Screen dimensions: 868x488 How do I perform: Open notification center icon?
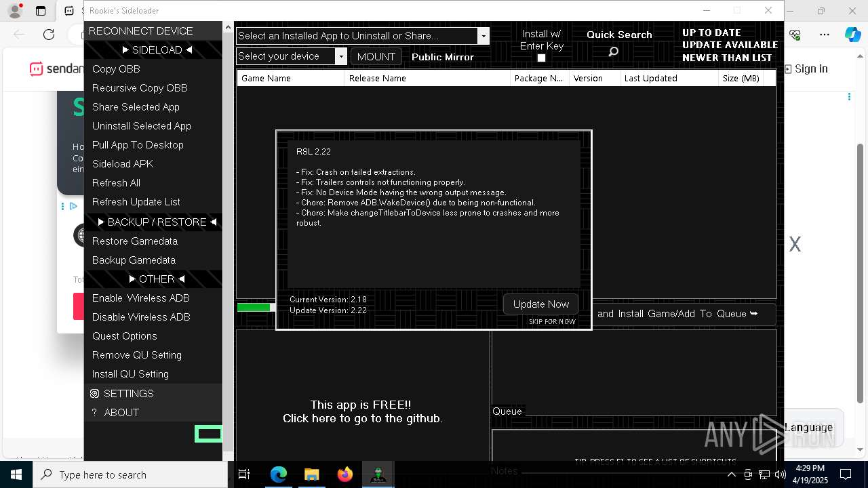coord(846,474)
